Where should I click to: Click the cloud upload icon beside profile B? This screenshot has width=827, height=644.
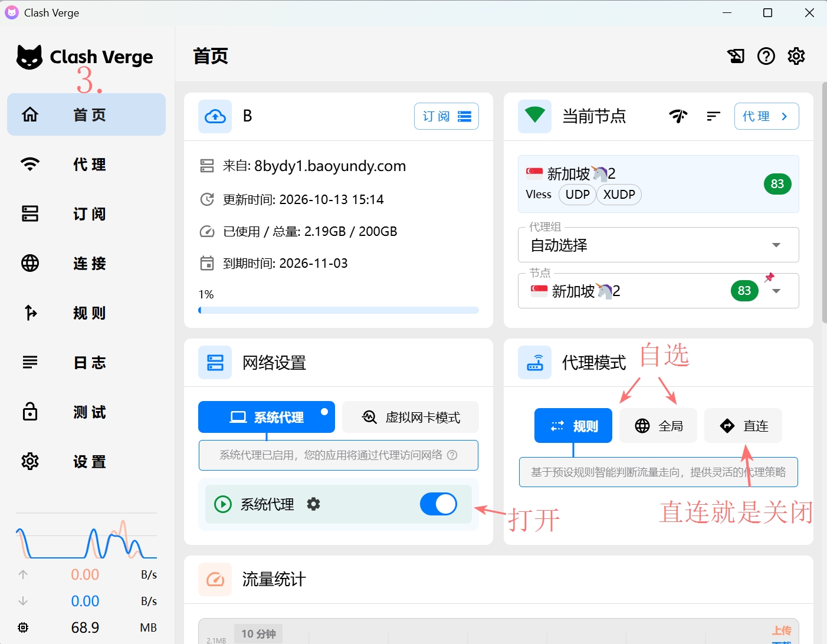tap(215, 117)
